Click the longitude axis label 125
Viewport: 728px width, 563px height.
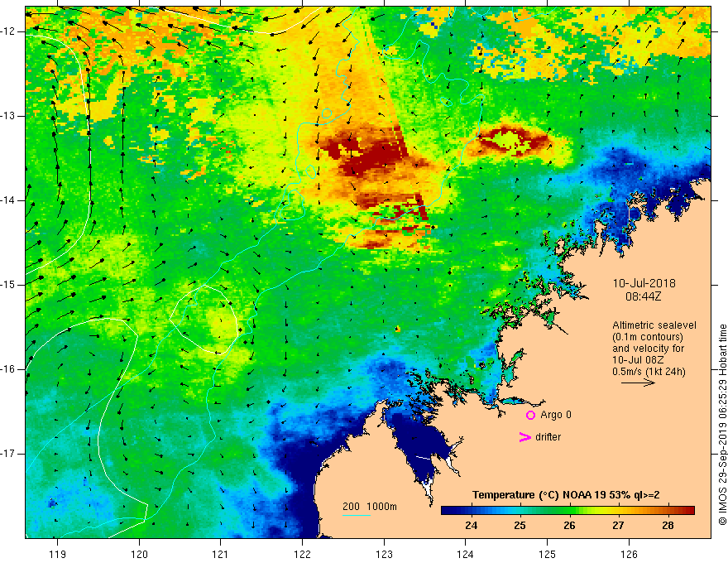pos(548,554)
